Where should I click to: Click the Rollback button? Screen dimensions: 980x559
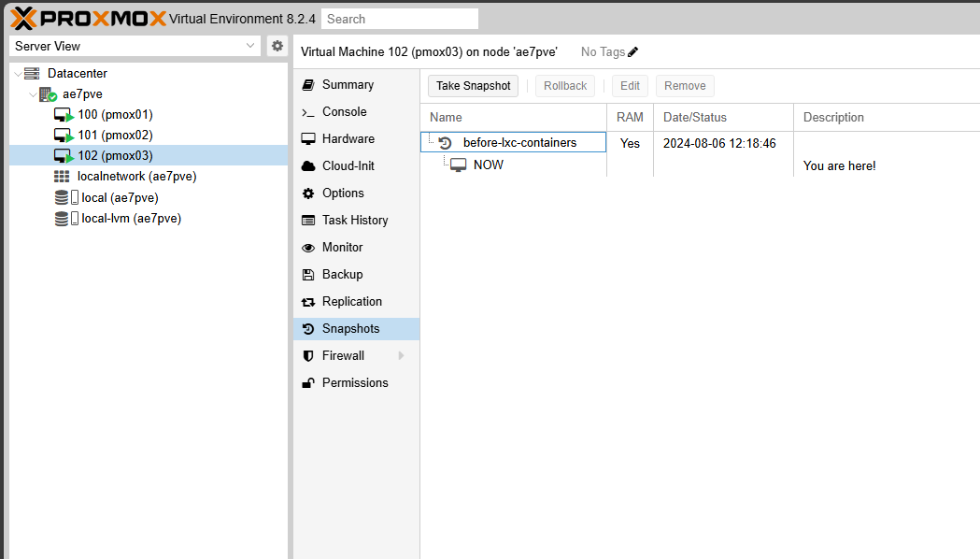(x=565, y=86)
